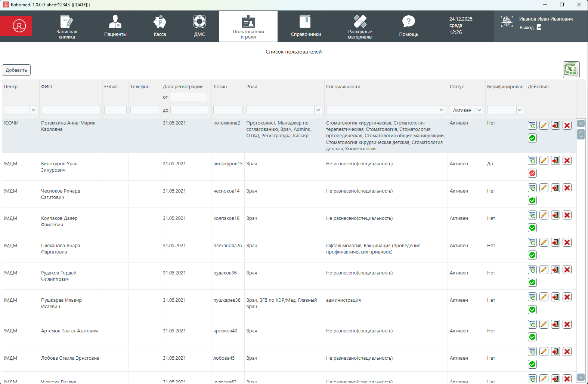The width and height of the screenshot is (588, 384).
Task: Expand the Роли filter dropdown
Action: click(318, 110)
